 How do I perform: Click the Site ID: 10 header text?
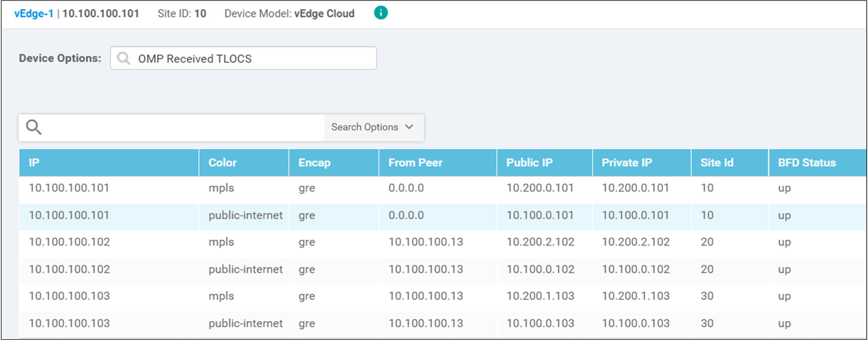182,13
